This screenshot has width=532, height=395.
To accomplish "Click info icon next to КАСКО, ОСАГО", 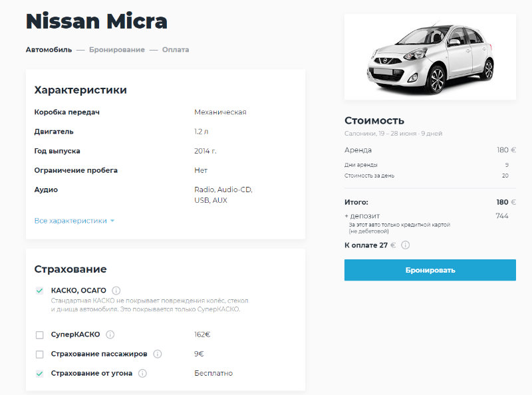I will pyautogui.click(x=116, y=291).
